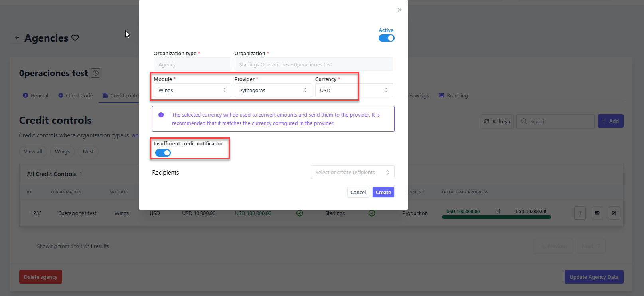Image resolution: width=644 pixels, height=296 pixels.
Task: Click the clock history icon near Operaciones test
Action: 95,73
